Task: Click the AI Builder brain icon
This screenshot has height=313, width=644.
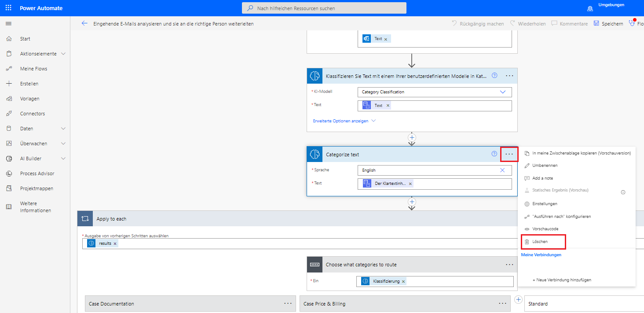Action: (x=9, y=158)
